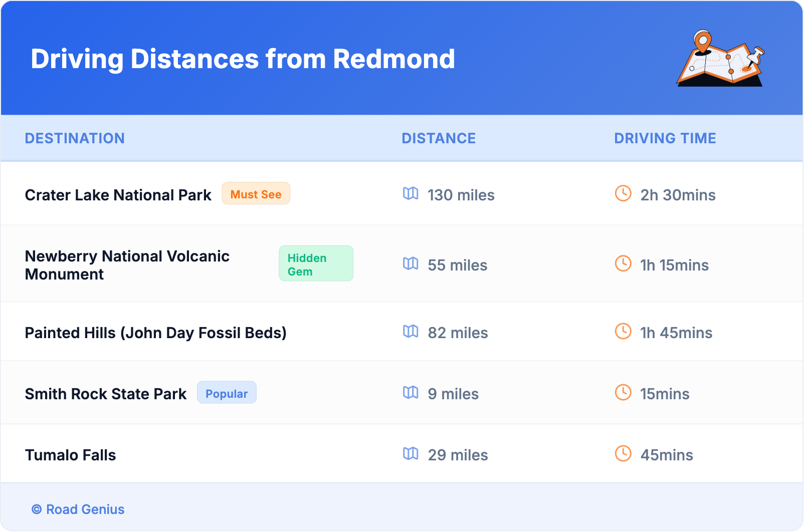Screen dimensions: 804x532
Task: Click the clock icon beside 15mins
Action: [x=623, y=393]
